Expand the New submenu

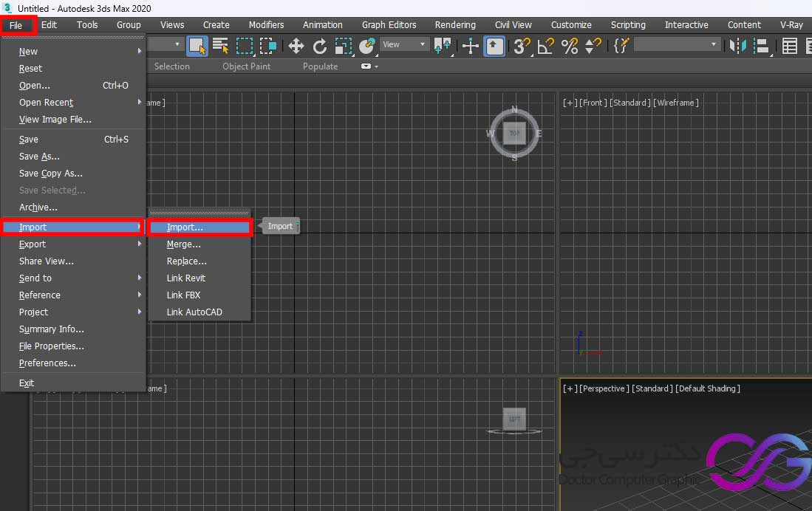(x=73, y=51)
